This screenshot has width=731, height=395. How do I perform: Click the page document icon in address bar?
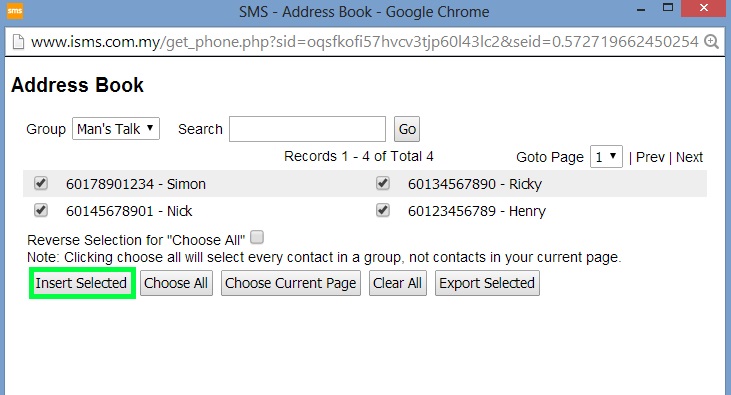point(18,42)
